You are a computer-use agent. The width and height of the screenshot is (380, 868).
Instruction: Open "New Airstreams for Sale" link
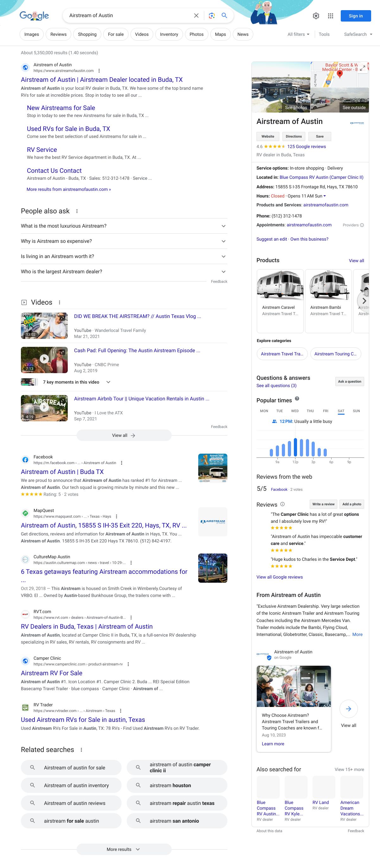[x=61, y=108]
